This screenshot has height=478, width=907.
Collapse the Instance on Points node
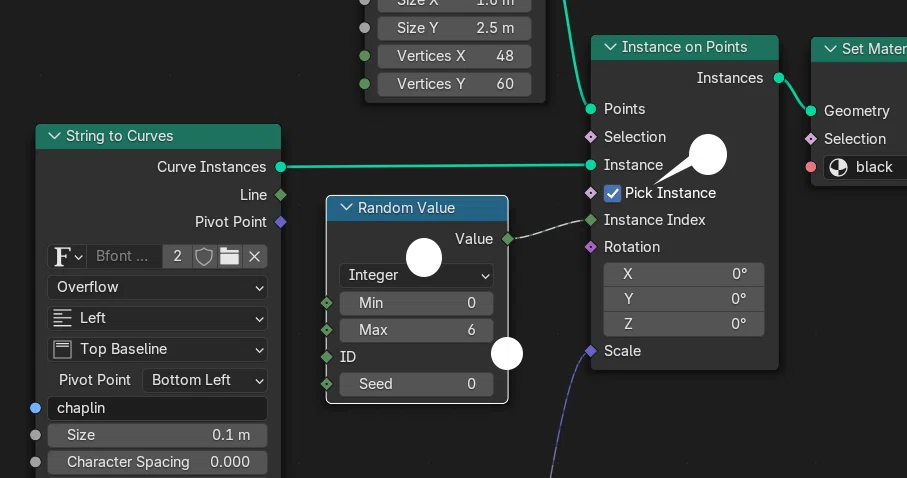610,47
